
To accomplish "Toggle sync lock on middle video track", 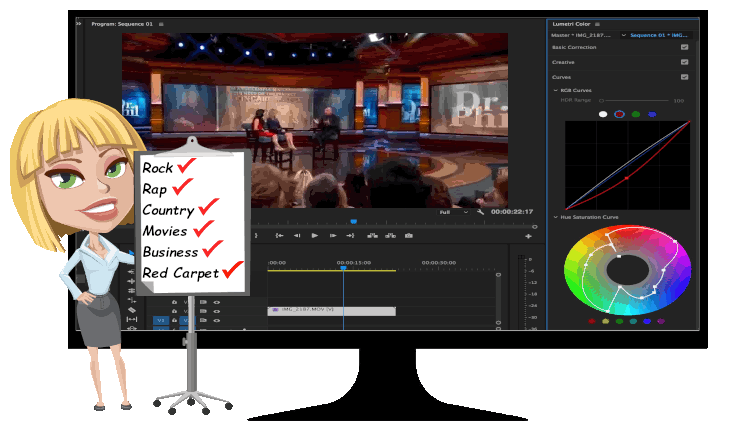I will pyautogui.click(x=203, y=311).
